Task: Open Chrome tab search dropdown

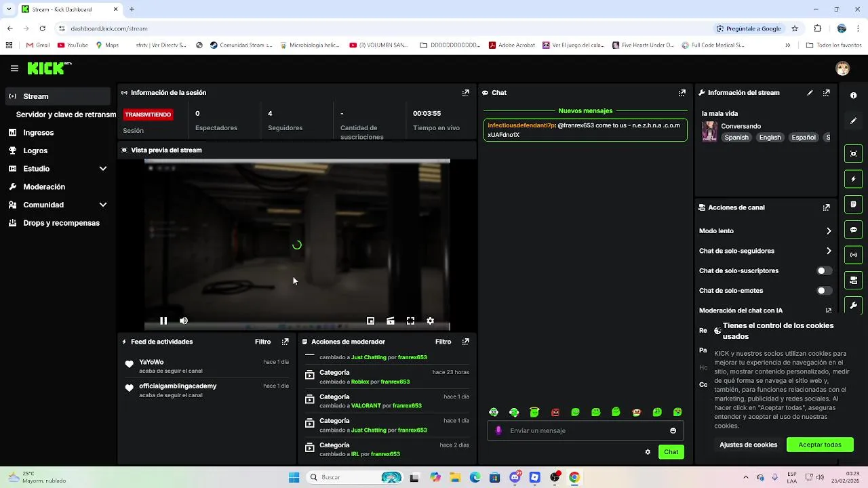Action: click(9, 9)
